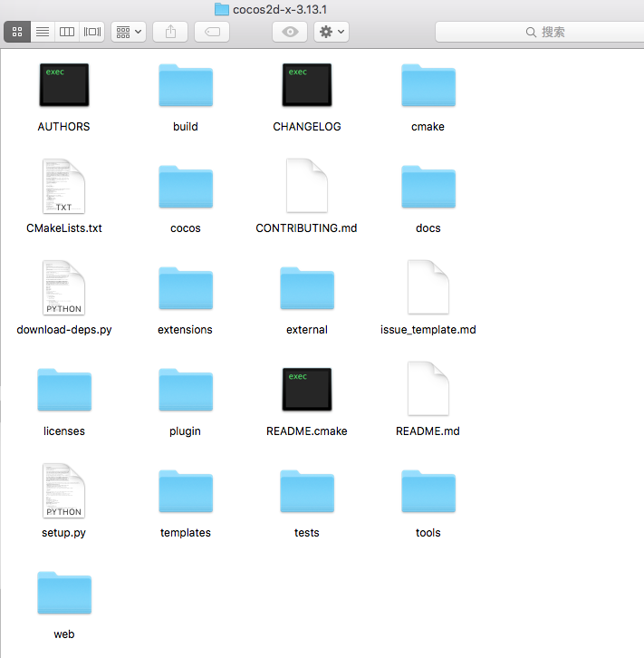The width and height of the screenshot is (644, 658).
Task: Click the 'README.md' file name label
Action: 428,431
